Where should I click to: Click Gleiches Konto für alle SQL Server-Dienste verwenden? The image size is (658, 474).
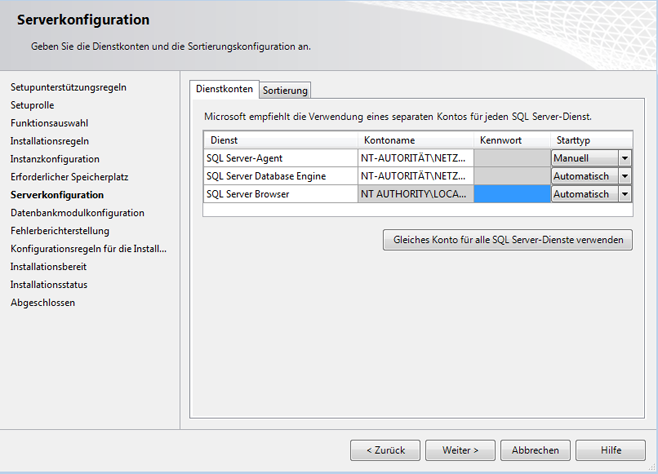pyautogui.click(x=508, y=240)
